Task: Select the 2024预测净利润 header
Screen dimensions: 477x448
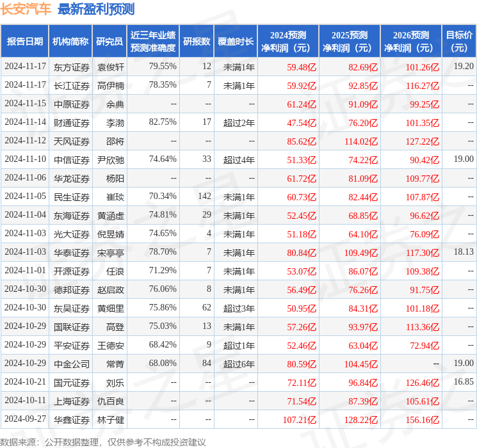Action: click(288, 42)
